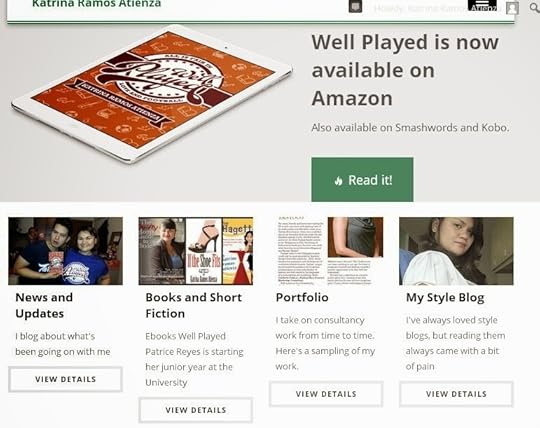View details under Portfolio
This screenshot has height=428, width=540.
326,394
